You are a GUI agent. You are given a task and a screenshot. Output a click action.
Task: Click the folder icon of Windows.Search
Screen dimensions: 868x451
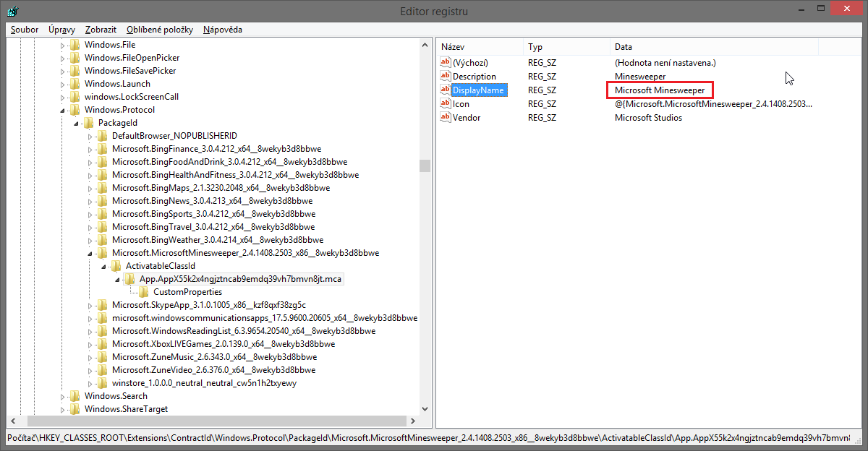tap(75, 396)
